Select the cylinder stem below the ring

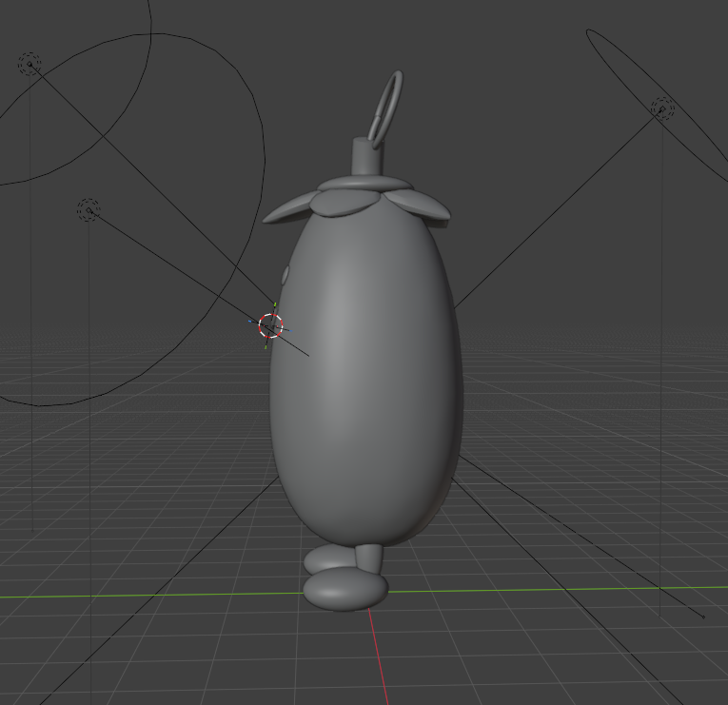(369, 156)
